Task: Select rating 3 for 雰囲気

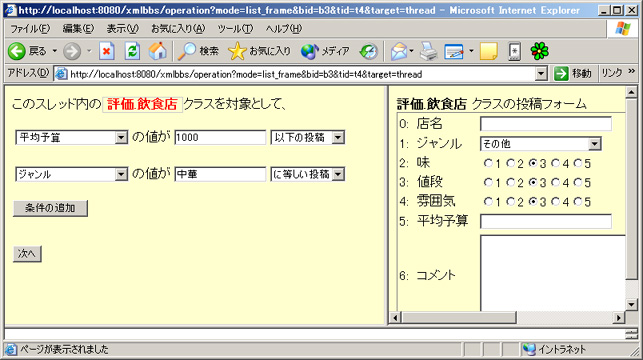Action: coord(533,201)
